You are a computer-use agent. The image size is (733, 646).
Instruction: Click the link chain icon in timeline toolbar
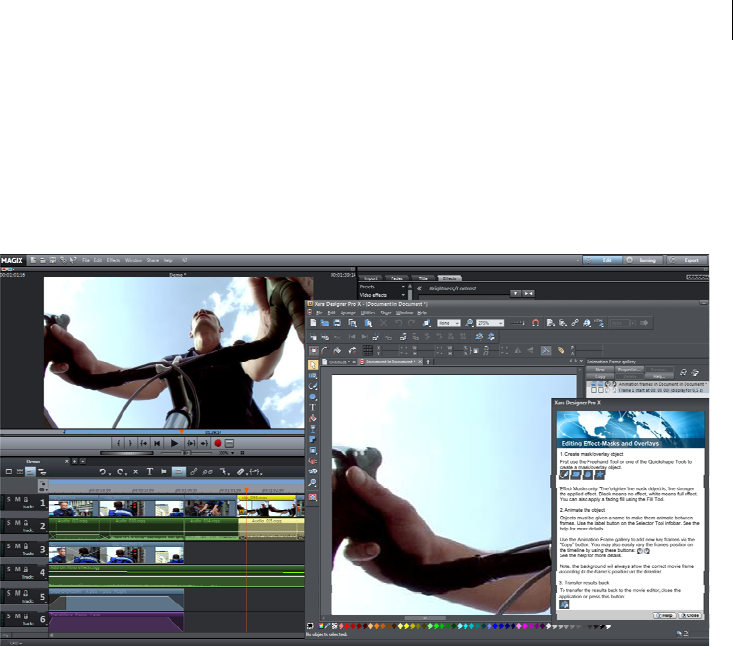(x=194, y=472)
